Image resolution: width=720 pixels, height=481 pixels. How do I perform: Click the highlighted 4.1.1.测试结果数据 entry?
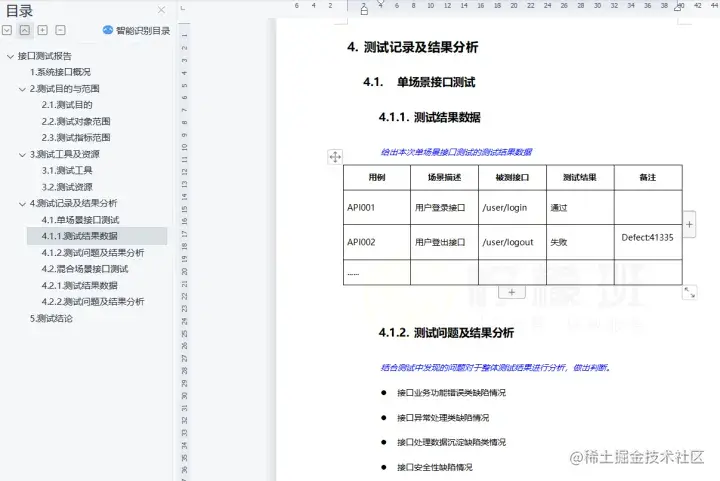point(97,236)
